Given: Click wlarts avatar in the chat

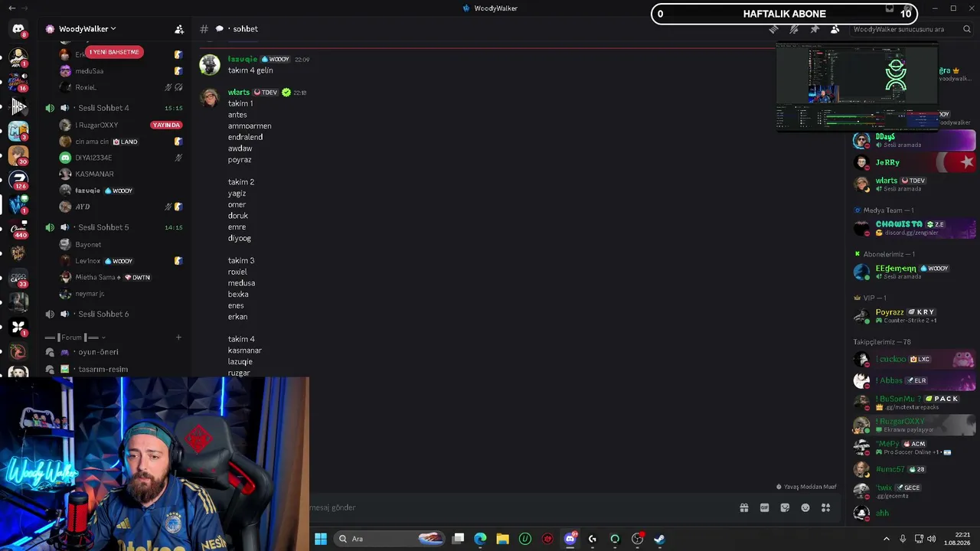Looking at the screenshot, I should pos(210,99).
